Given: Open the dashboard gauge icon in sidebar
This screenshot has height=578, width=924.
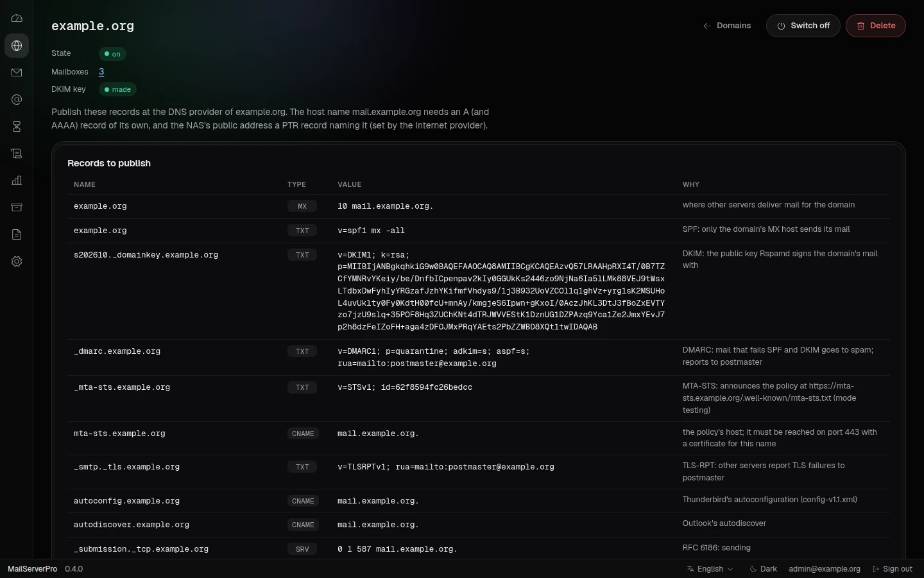Looking at the screenshot, I should 17,19.
